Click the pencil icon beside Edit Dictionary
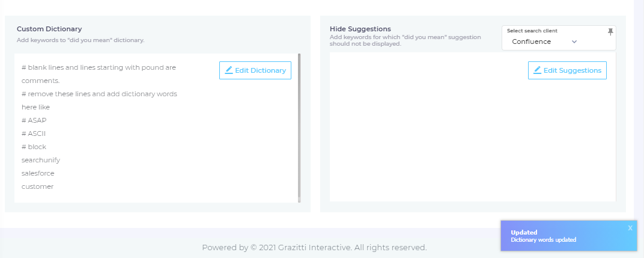This screenshot has width=644, height=258. point(229,70)
